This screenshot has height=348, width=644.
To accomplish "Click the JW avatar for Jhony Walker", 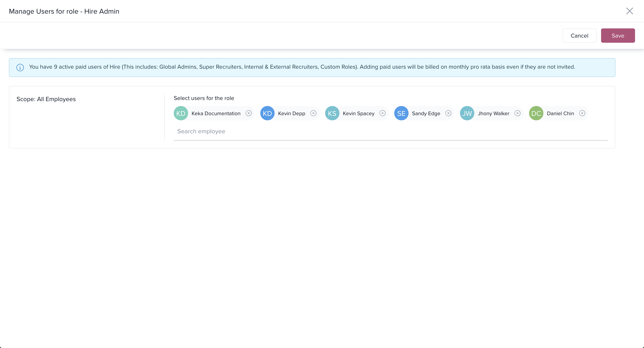I will point(467,113).
